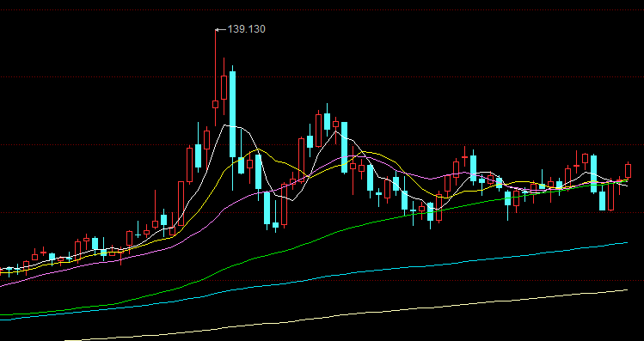Click the small arrow pointing to 139.130

coord(221,29)
